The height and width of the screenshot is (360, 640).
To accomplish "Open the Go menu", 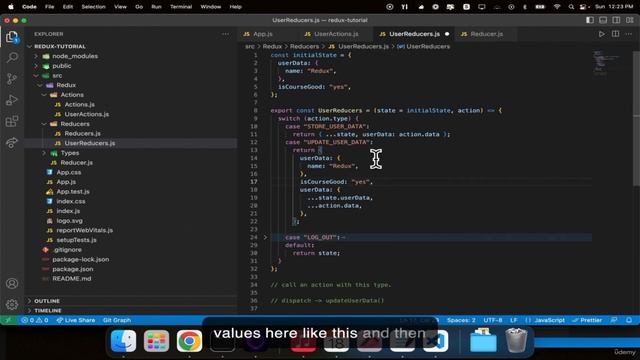I will [x=139, y=7].
